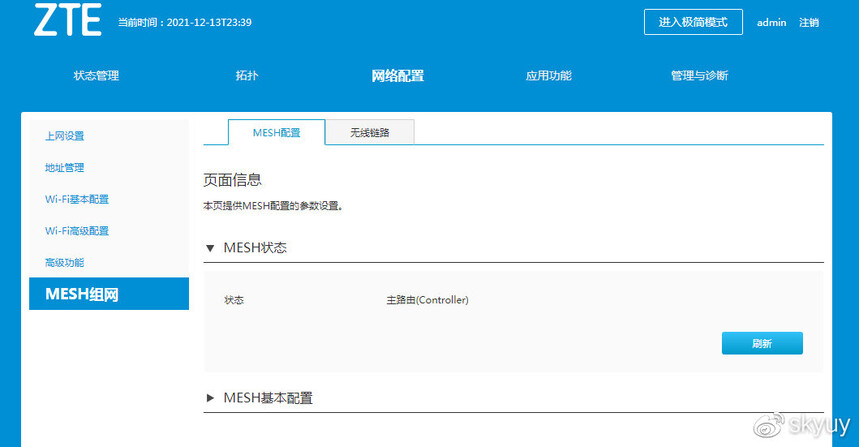Select 地址管理 in the sidebar
Viewport: 859px width, 447px height.
65,168
